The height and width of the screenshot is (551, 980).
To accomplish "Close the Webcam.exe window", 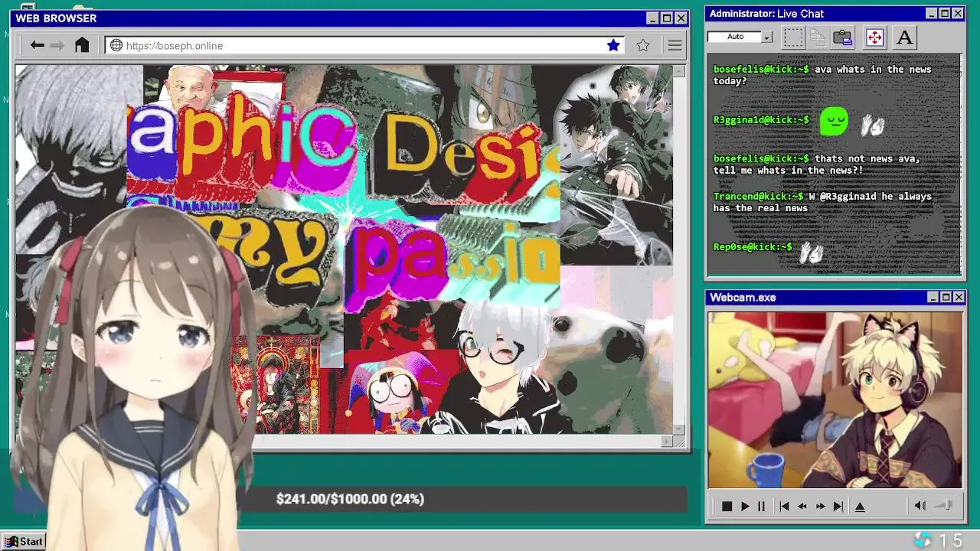I will pos(959,297).
